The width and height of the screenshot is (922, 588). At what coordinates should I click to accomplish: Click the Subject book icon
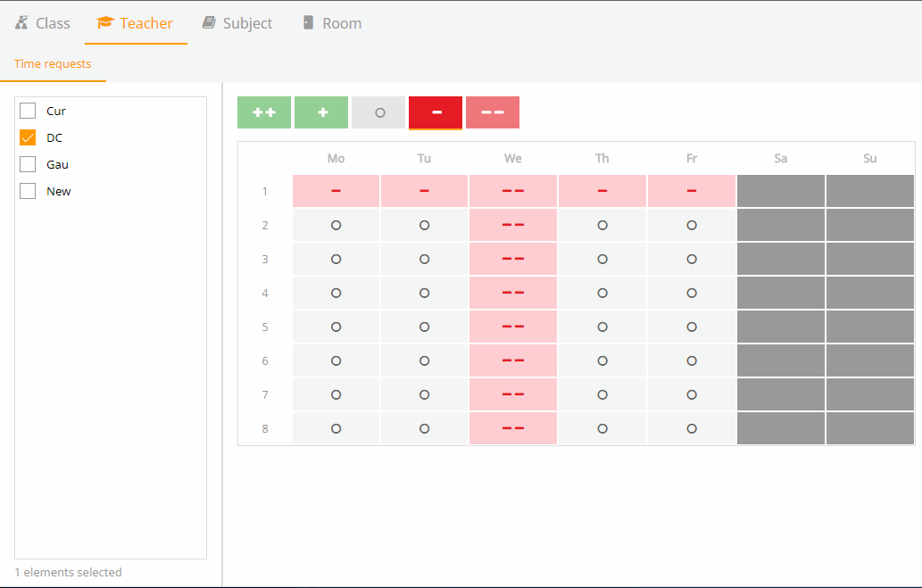tap(209, 23)
